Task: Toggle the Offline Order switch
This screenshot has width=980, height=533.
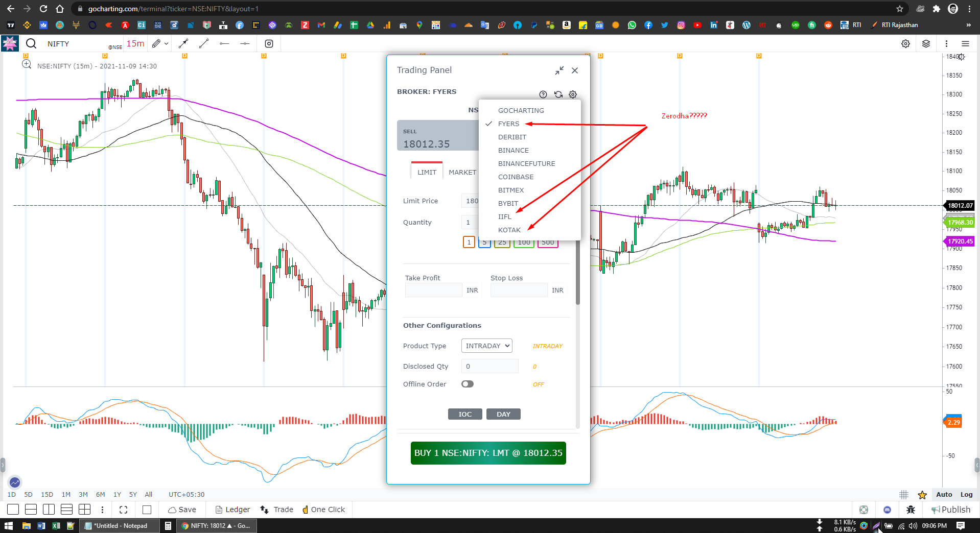Action: (x=467, y=384)
